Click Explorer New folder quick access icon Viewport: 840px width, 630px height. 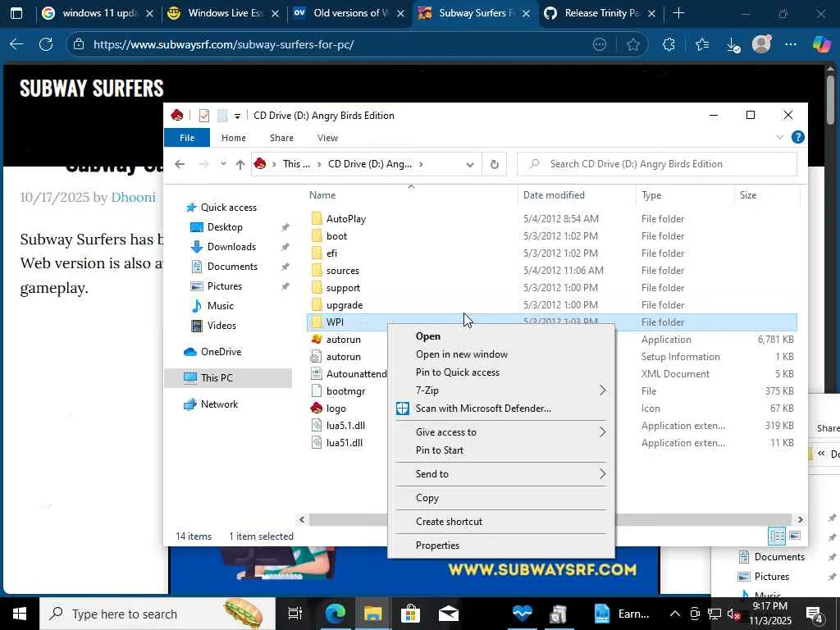222,115
